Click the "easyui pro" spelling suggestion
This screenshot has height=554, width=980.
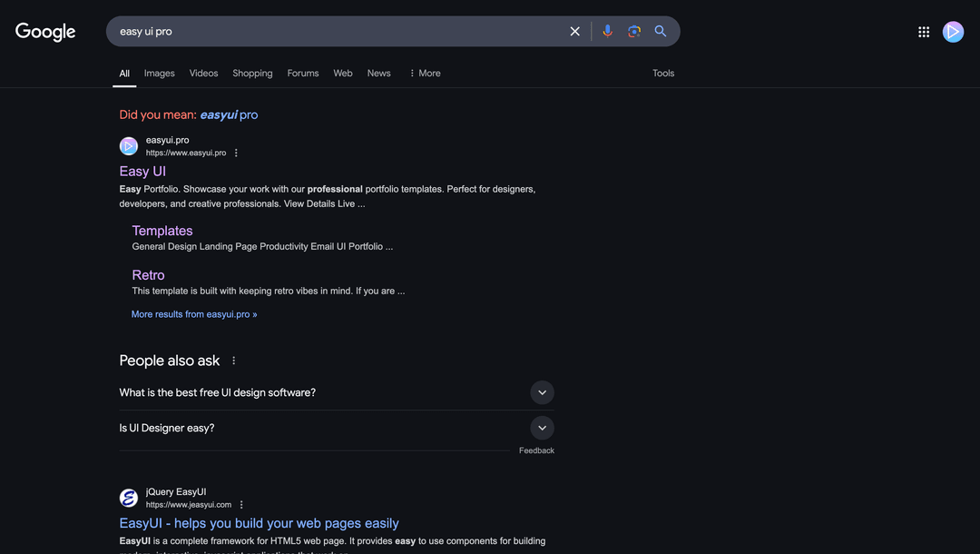pos(229,115)
